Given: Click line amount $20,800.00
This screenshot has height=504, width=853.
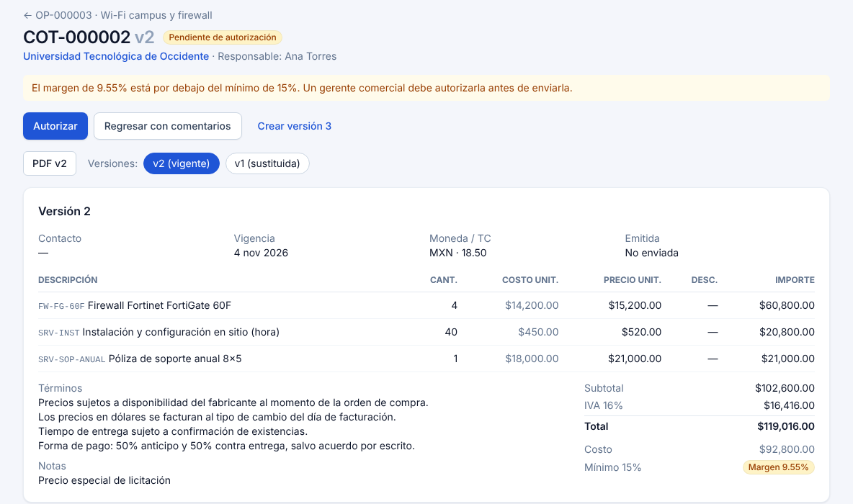Looking at the screenshot, I should pos(787,332).
